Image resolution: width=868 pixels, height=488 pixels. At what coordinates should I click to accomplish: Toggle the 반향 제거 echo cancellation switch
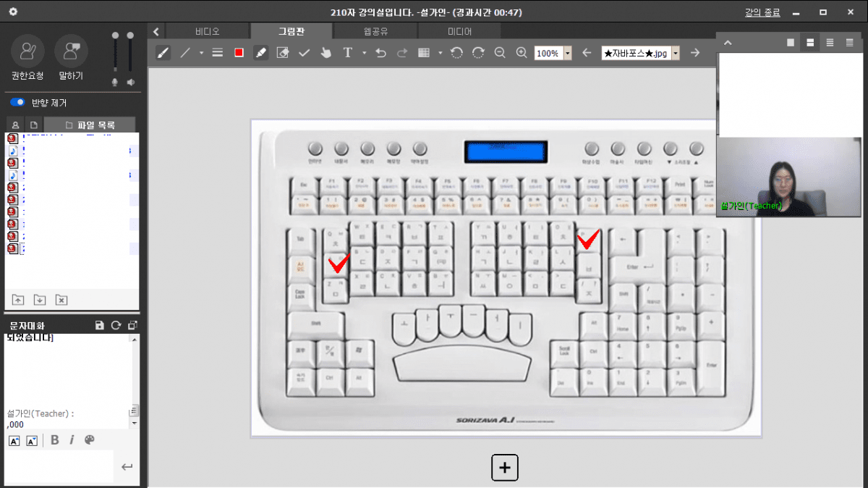coord(17,103)
